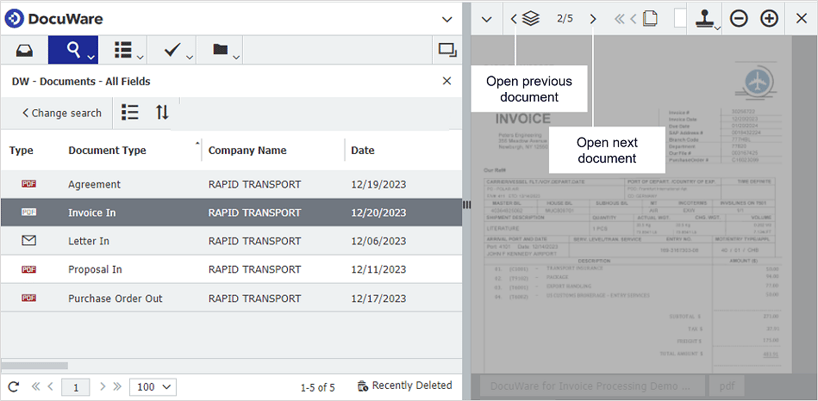Open the folders tab icon

pos(221,49)
